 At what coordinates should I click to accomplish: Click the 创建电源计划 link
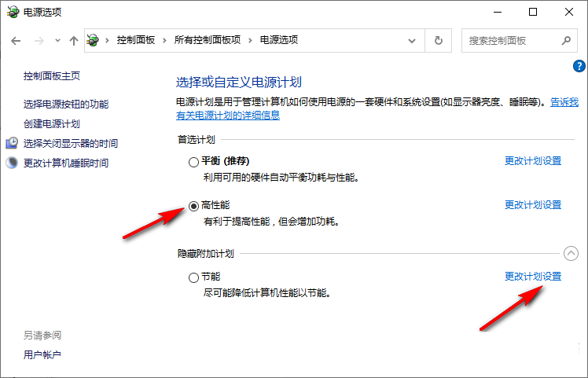pyautogui.click(x=52, y=124)
